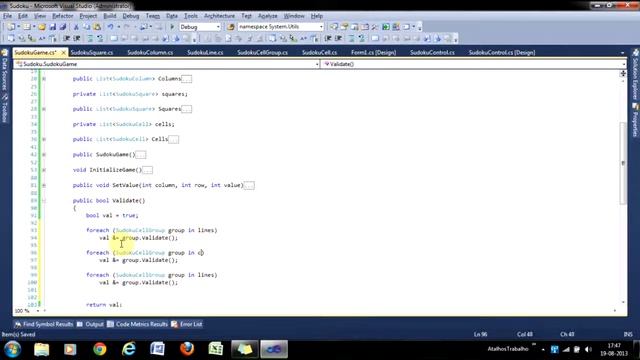Click the Open File folder icon
Viewport: 640px width, 360px height.
42,27
